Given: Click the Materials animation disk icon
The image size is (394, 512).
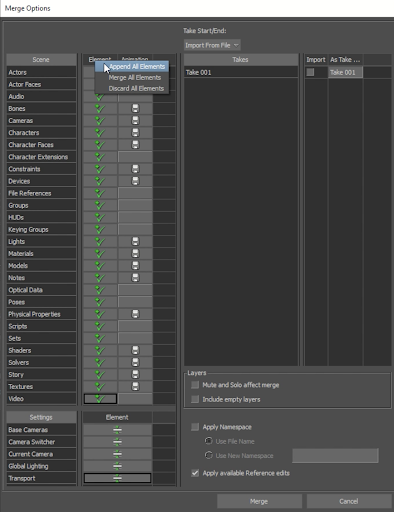Looking at the screenshot, I should pos(135,253).
